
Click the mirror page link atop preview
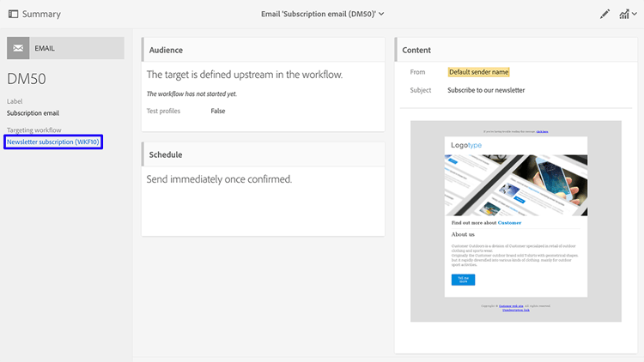(x=542, y=132)
